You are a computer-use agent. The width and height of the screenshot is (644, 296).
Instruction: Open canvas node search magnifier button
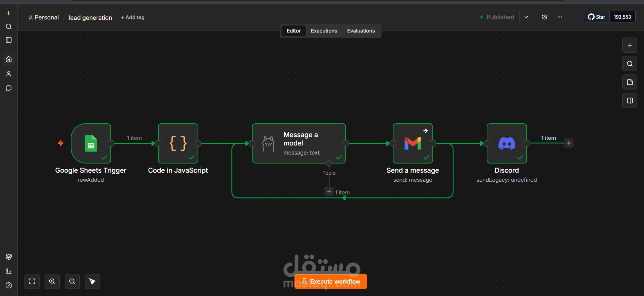[x=630, y=64]
